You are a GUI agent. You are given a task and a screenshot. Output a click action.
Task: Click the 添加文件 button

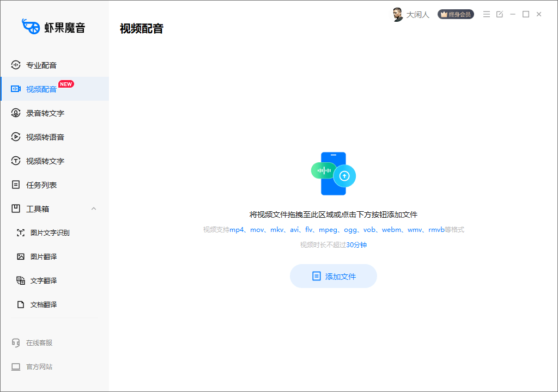[x=333, y=276]
